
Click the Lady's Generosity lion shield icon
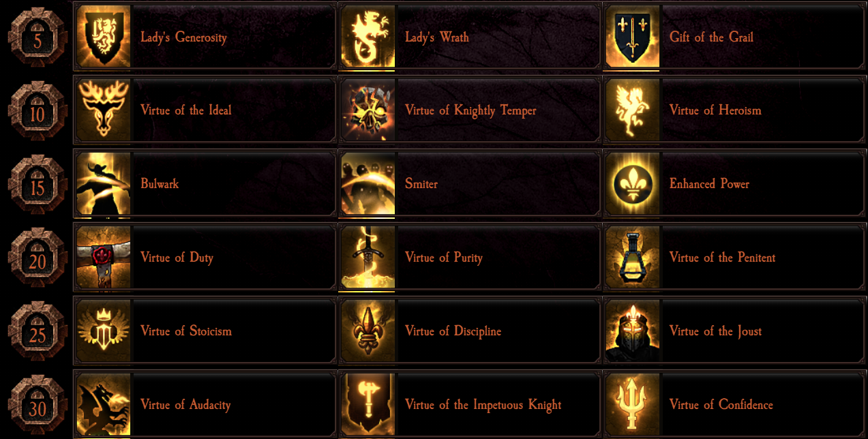pyautogui.click(x=104, y=37)
